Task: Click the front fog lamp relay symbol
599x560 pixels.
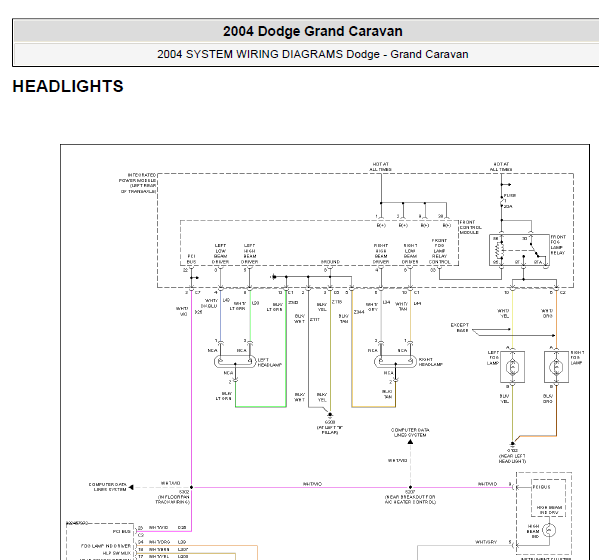Action: [x=519, y=250]
